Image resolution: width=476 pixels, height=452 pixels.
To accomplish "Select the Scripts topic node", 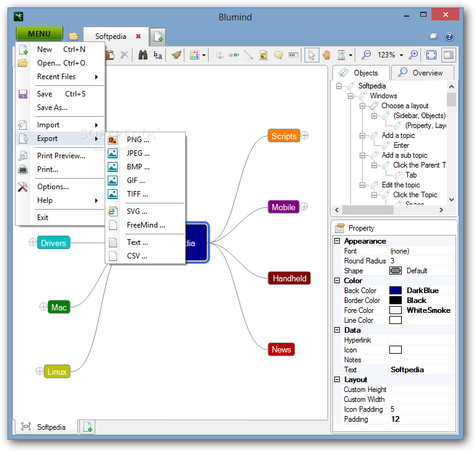I will [x=284, y=136].
